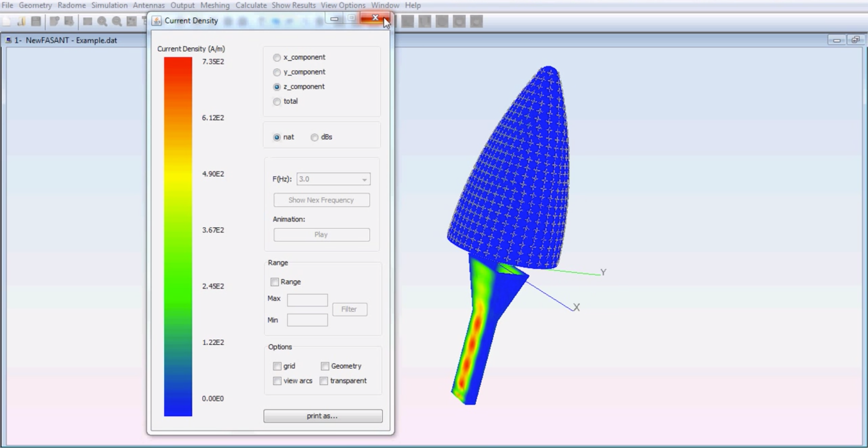Open the F(Hz) frequency dropdown
Screen dimensions: 868x448
click(x=333, y=179)
